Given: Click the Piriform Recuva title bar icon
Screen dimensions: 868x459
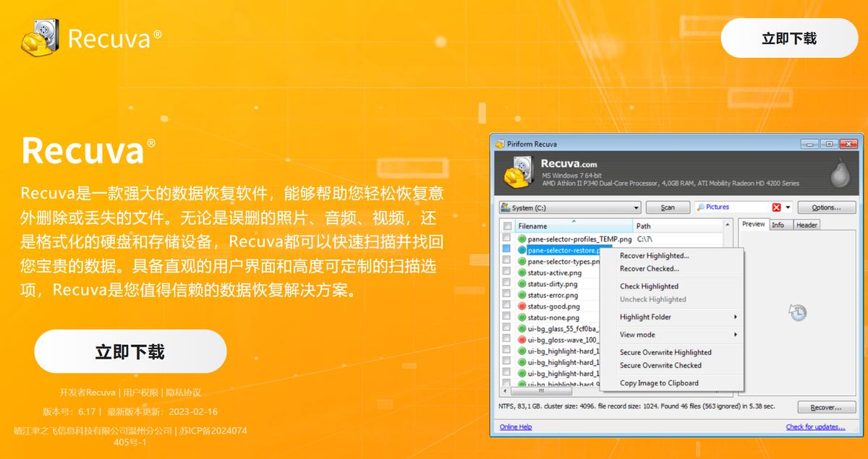Looking at the screenshot, I should (x=501, y=143).
